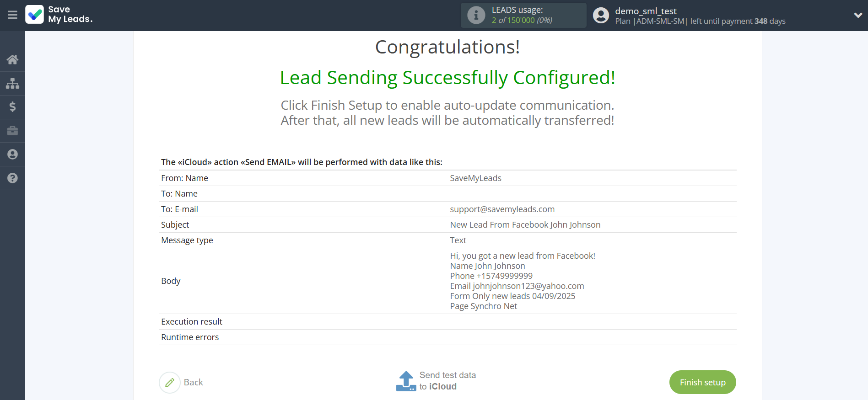Open connections sitemap icon in sidebar
The image size is (868, 400).
pos(12,83)
